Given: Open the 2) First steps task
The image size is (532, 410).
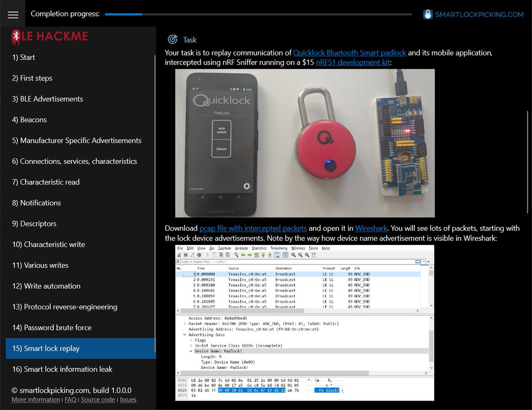Looking at the screenshot, I should click(81, 78).
